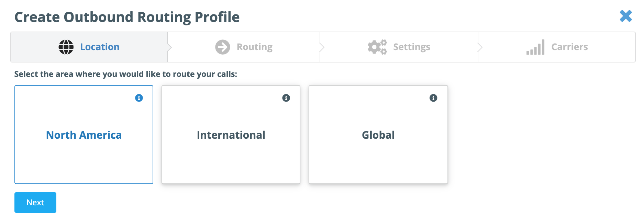644x219 pixels.
Task: Click the arrow circle icon beside Routing
Action: [x=223, y=47]
